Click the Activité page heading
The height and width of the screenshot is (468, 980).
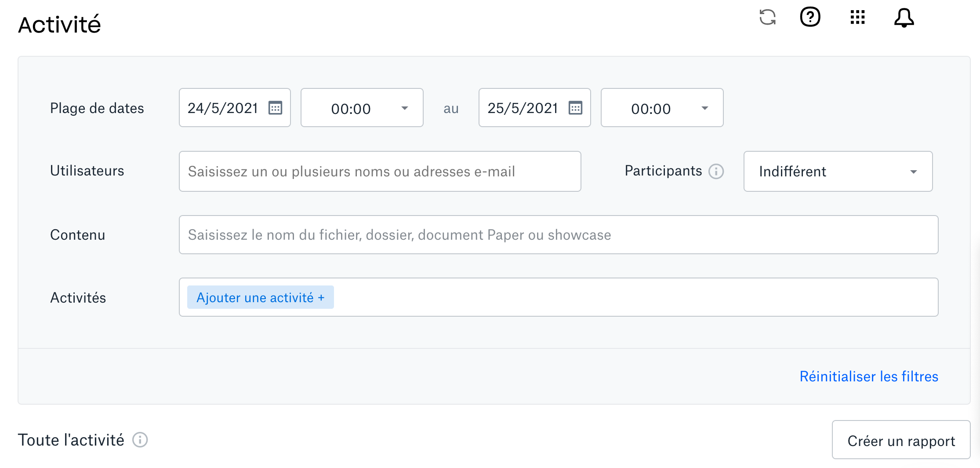point(59,25)
